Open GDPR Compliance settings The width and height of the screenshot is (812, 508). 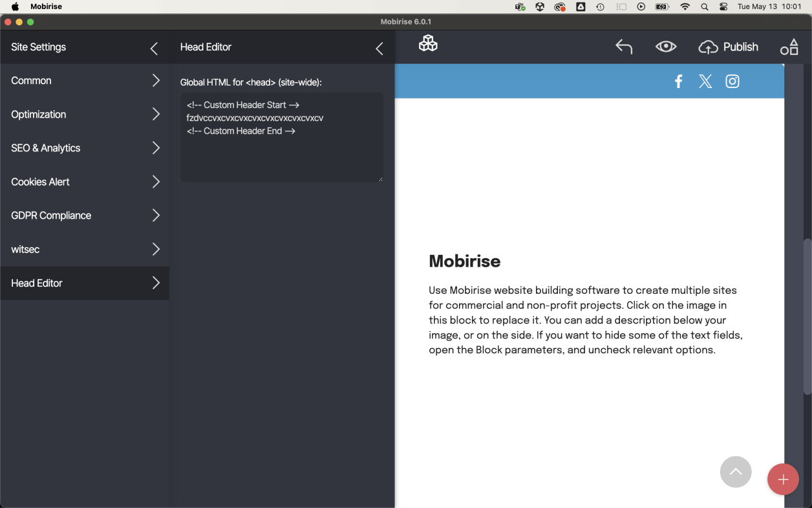coord(85,215)
